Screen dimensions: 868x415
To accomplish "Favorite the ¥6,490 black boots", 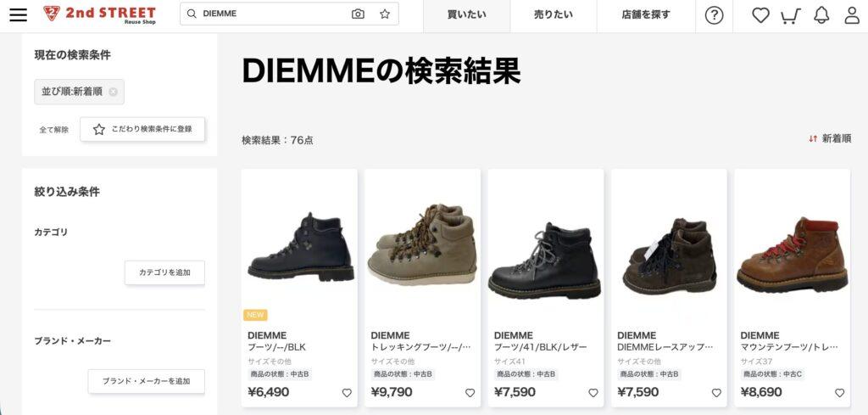I will point(347,393).
